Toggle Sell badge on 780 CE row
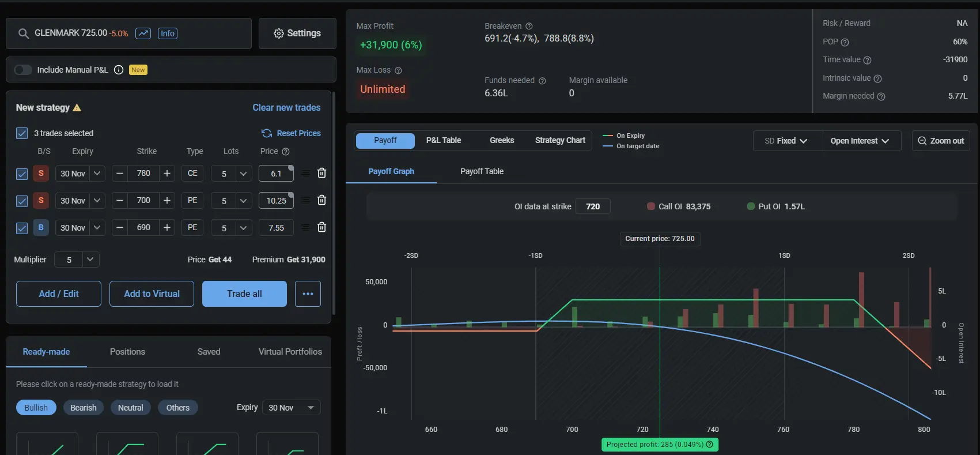This screenshot has width=980, height=455. point(41,173)
